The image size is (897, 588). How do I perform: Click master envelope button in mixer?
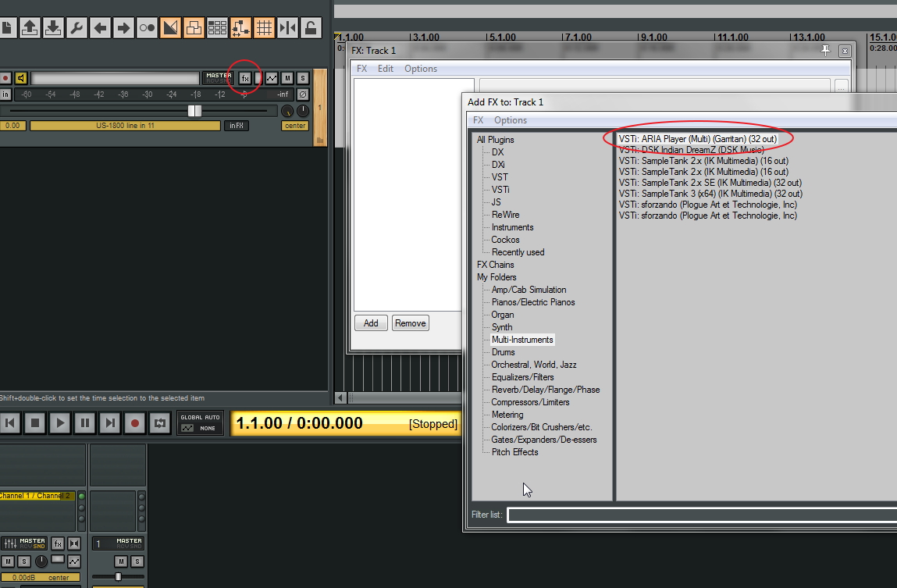tap(74, 561)
